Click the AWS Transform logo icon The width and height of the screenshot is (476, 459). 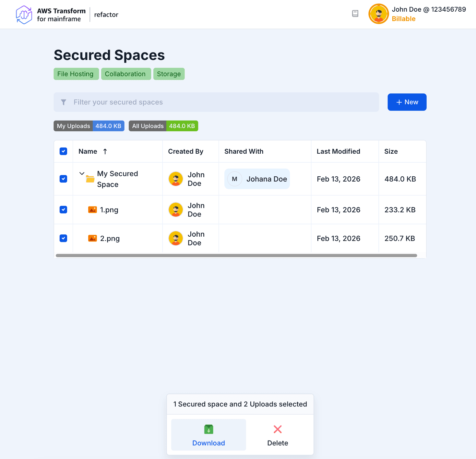point(24,15)
